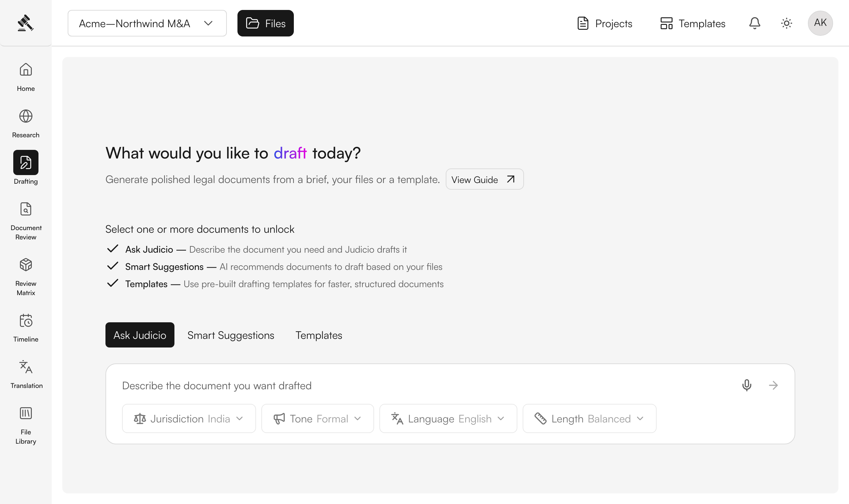The image size is (849, 504).
Task: Switch to the Templates tab below checklist
Action: pos(319,335)
